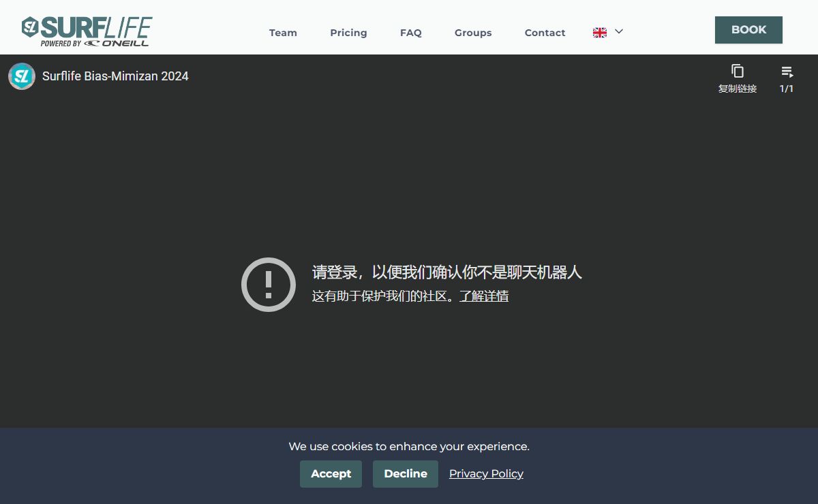Click the 1/1 playlist counter
This screenshot has width=818, height=504.
click(x=787, y=89)
